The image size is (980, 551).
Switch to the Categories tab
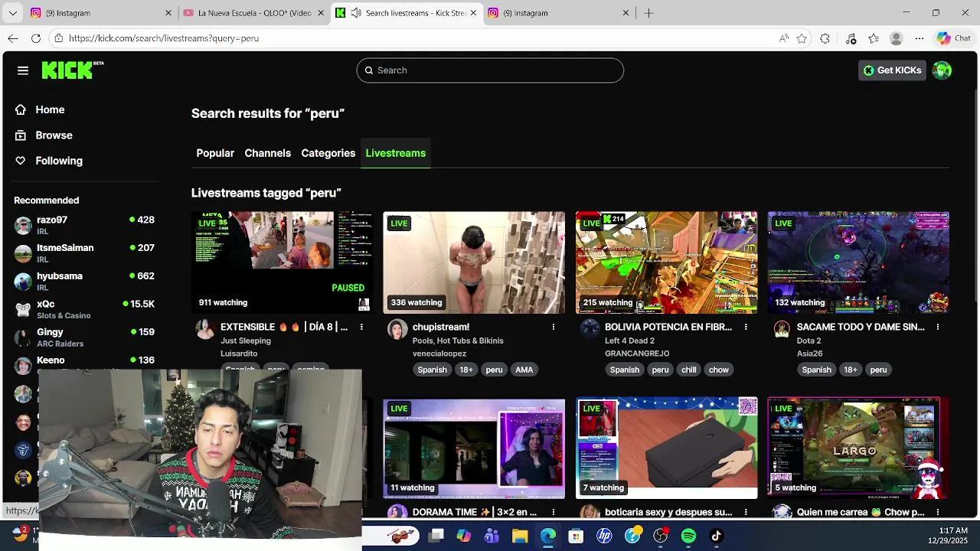click(328, 153)
